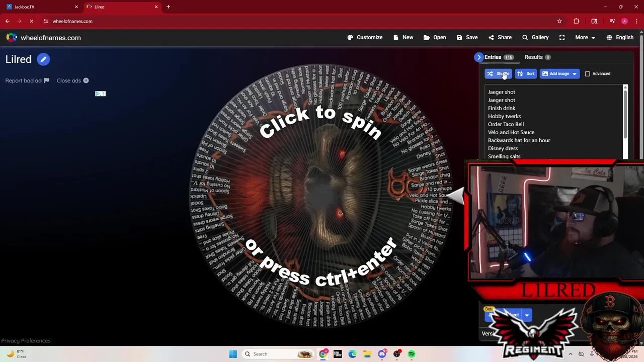Click the ad choices icon
Screen dimensions: 644x362
tap(100, 94)
